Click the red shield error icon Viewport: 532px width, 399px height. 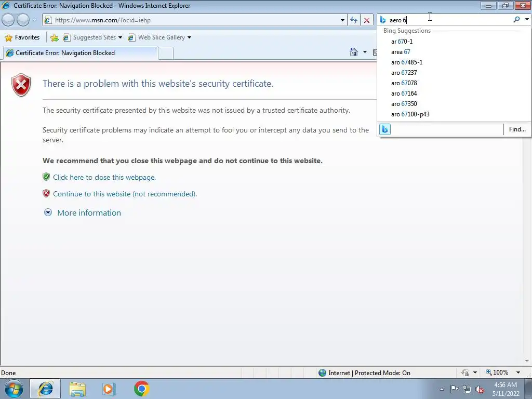[x=21, y=85]
